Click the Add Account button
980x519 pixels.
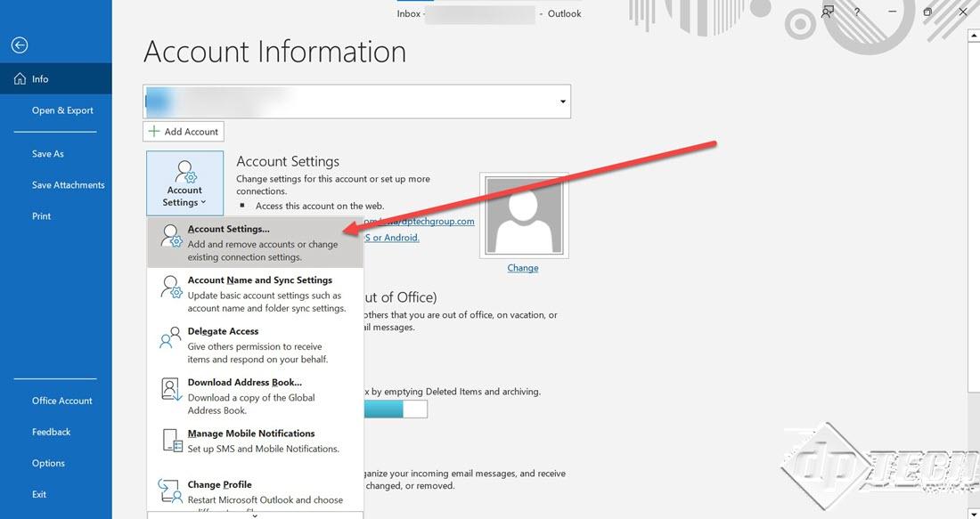[184, 132]
